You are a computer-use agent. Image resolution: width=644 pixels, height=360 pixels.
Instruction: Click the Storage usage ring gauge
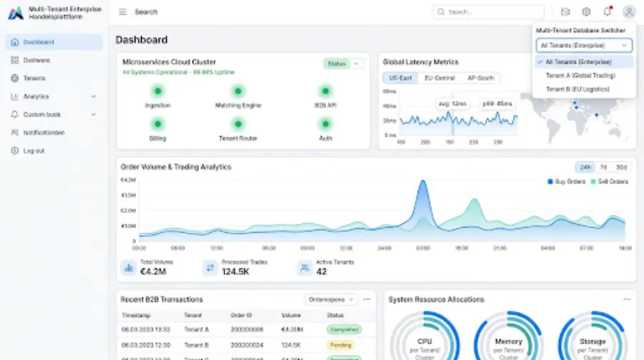592,337
